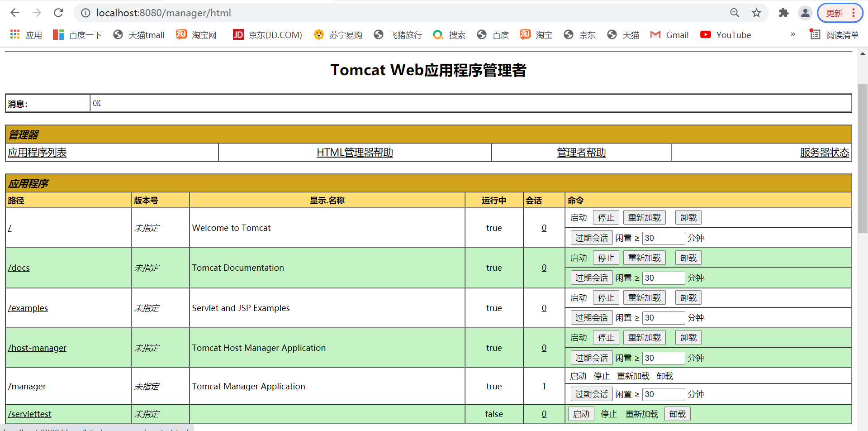Click idle minutes field for root app
The width and height of the screenshot is (868, 431).
coord(664,238)
